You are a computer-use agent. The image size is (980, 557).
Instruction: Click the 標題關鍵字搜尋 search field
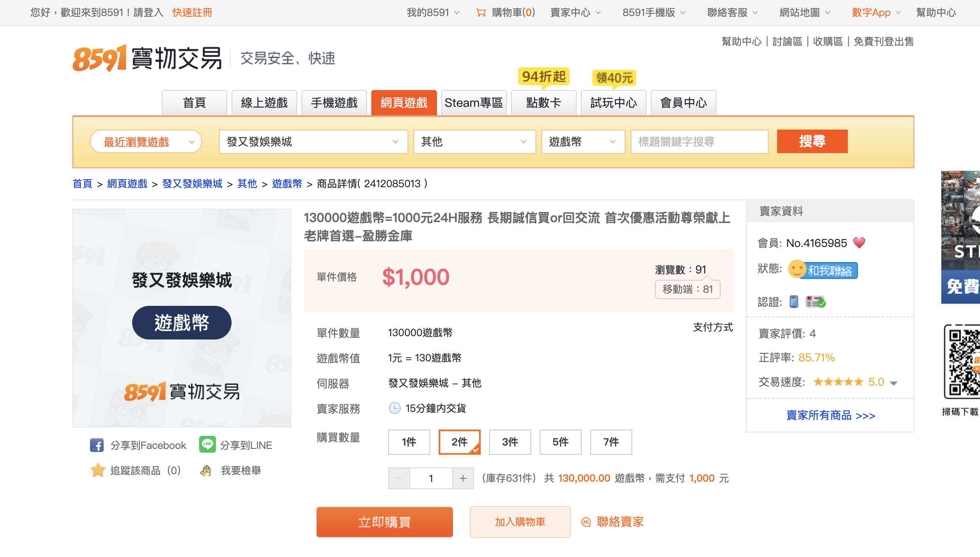699,142
